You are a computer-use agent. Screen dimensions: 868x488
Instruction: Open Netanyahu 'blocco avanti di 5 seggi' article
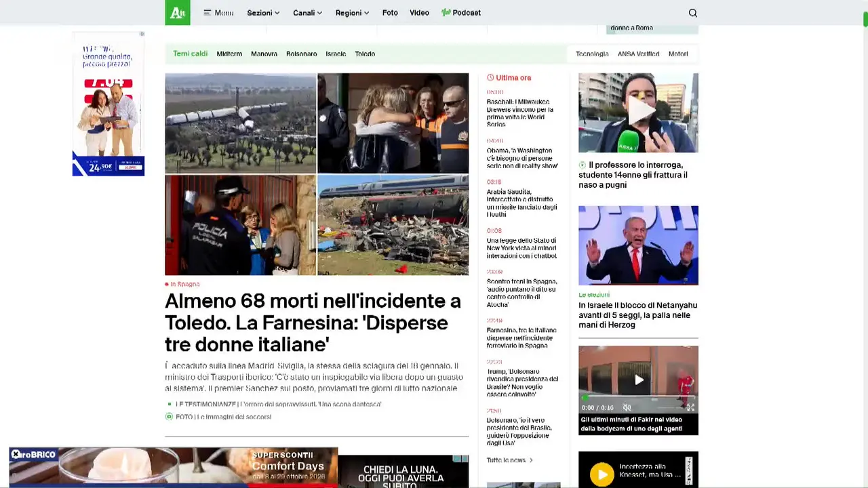point(637,315)
